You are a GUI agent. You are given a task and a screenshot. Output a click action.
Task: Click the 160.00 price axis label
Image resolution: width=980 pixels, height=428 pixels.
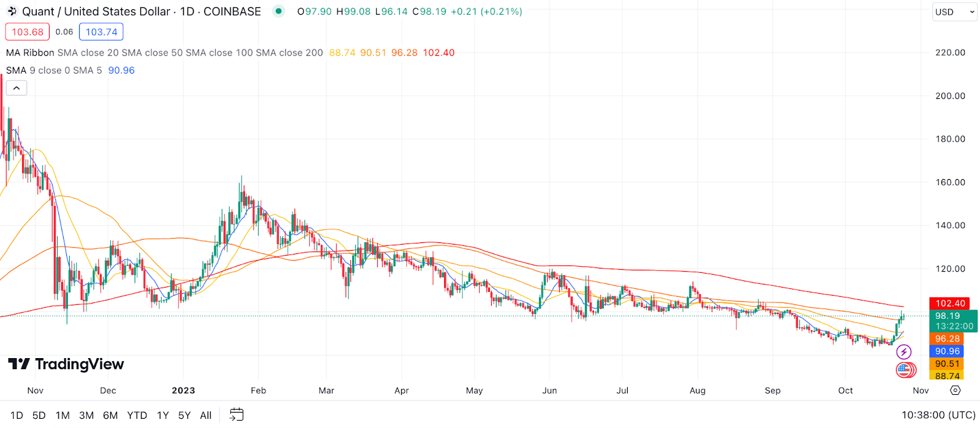coord(950,182)
